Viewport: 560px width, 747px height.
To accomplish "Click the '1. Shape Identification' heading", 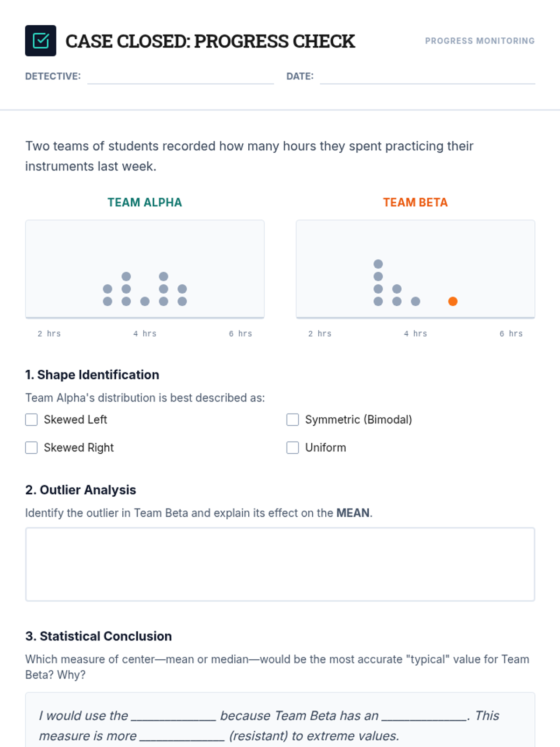I will tap(92, 375).
